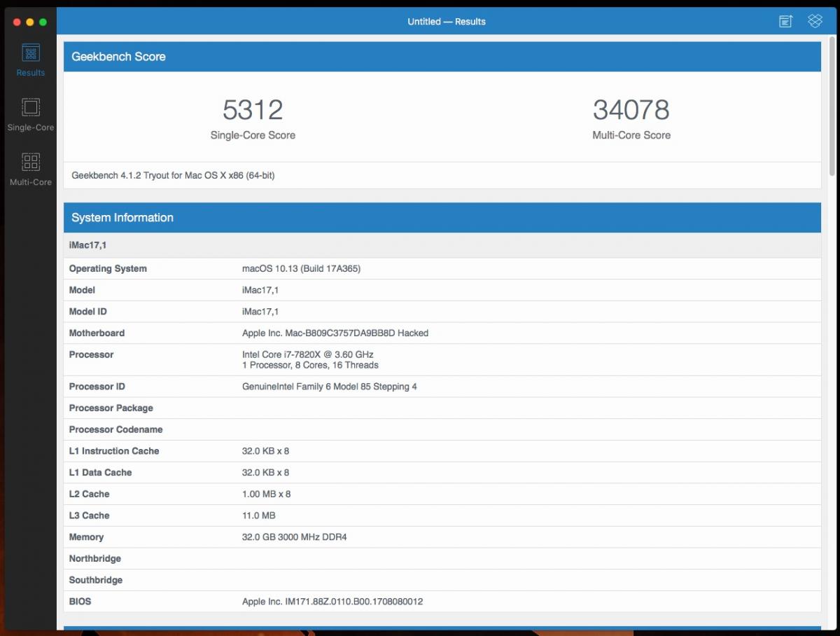Screen dimensions: 840x636
Task: Click macOS 10.13 (Build 17A365) value
Action: [x=301, y=269]
